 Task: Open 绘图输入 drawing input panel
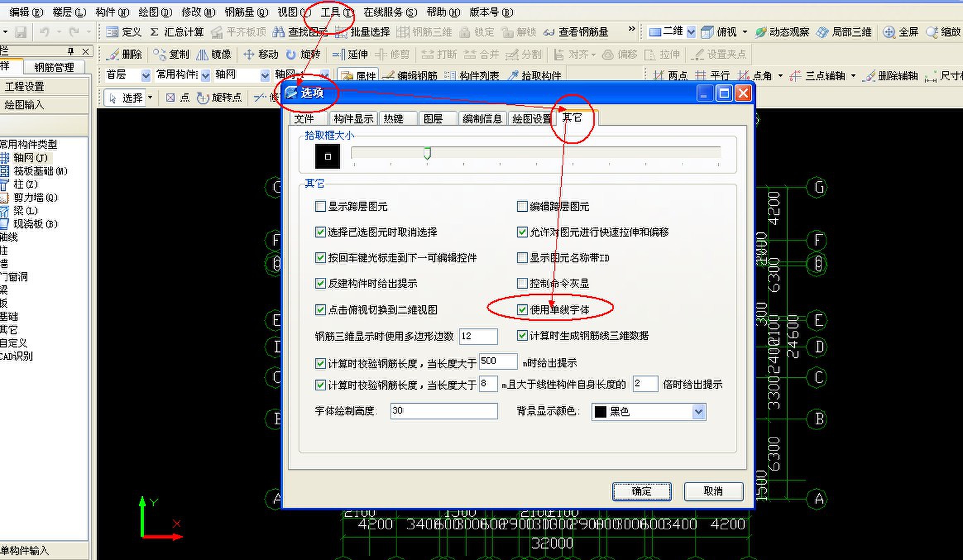[x=44, y=105]
